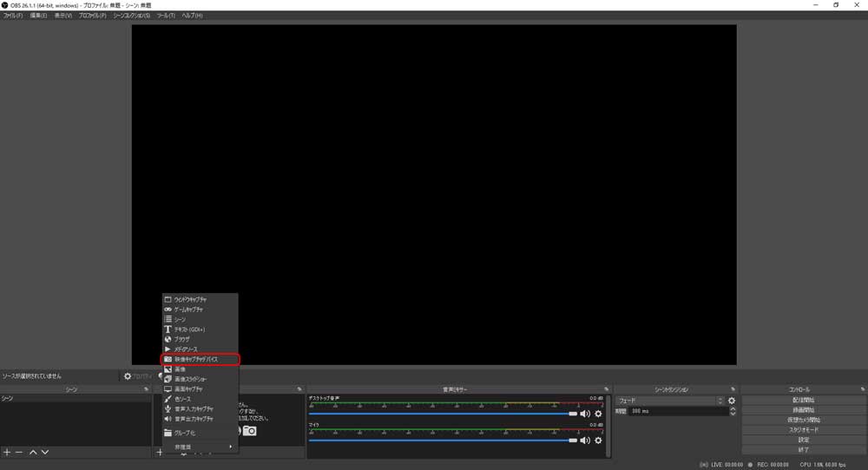Screen dimensions: 868x470
Task: Adjust the デスクトップ音声 volume slider
Action: pyautogui.click(x=443, y=414)
